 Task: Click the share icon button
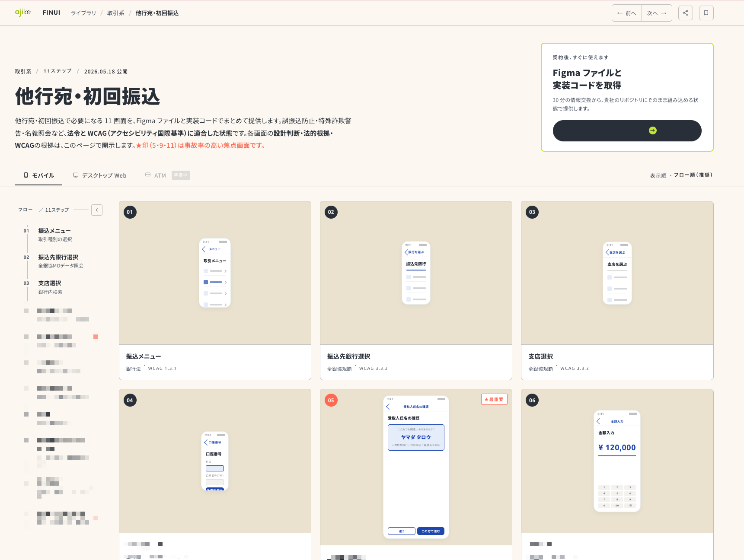pyautogui.click(x=685, y=13)
